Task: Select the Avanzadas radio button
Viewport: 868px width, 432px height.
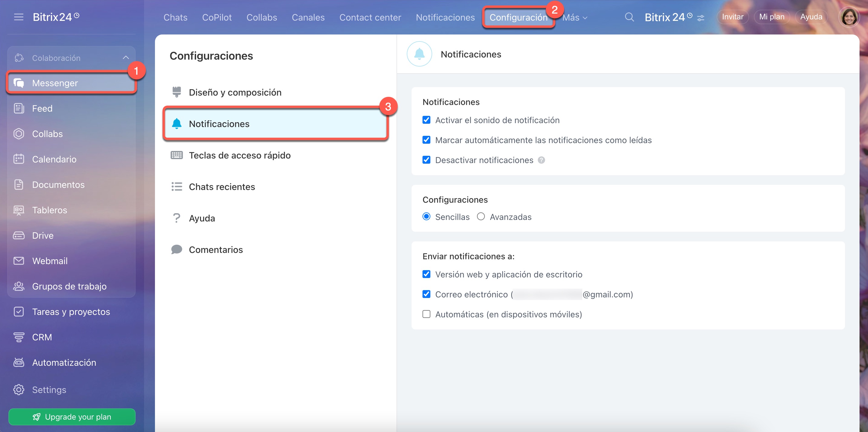Action: (x=481, y=217)
